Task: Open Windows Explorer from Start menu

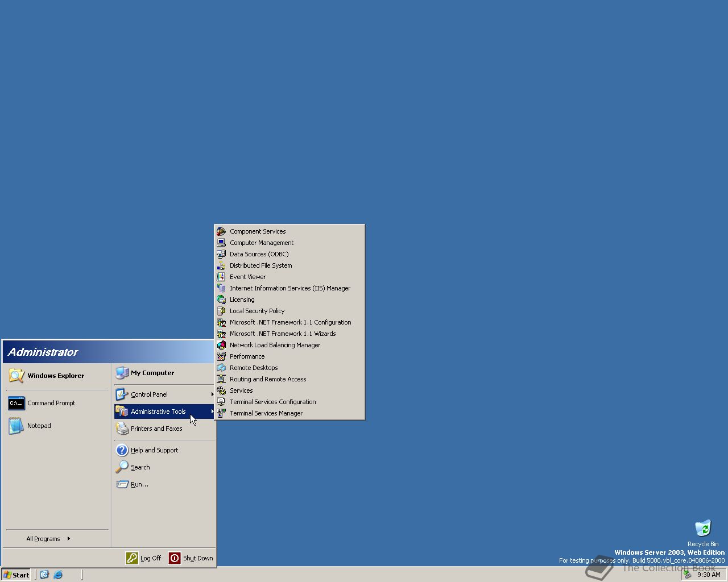Action: [57, 376]
